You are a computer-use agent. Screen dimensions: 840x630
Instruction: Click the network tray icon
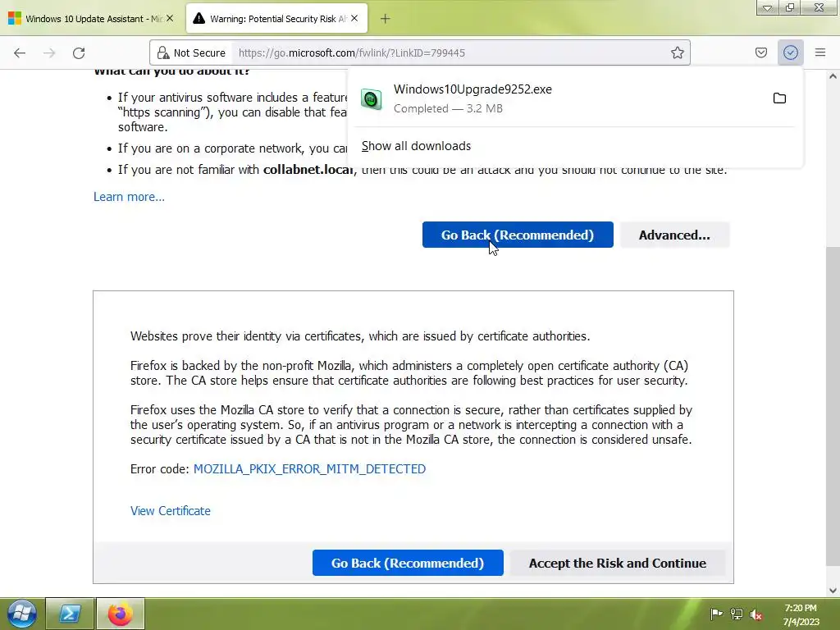click(737, 614)
